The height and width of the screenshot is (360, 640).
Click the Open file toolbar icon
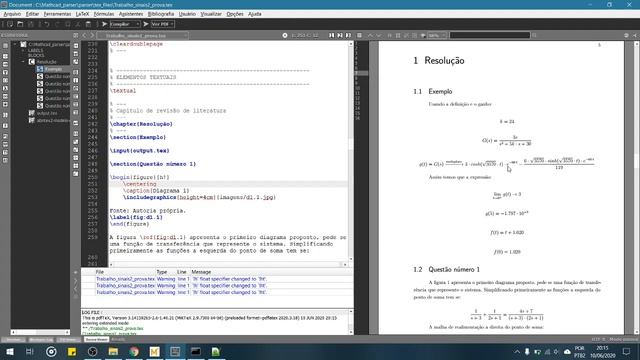[x=20, y=24]
